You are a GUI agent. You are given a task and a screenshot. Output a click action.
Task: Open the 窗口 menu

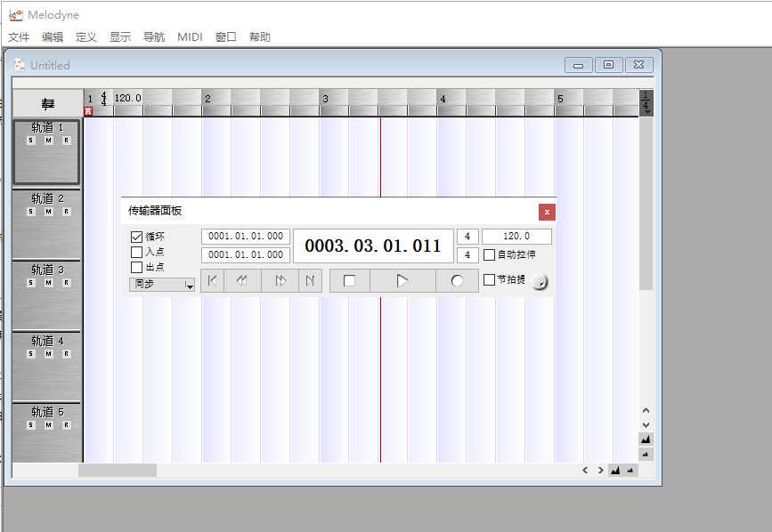point(226,36)
